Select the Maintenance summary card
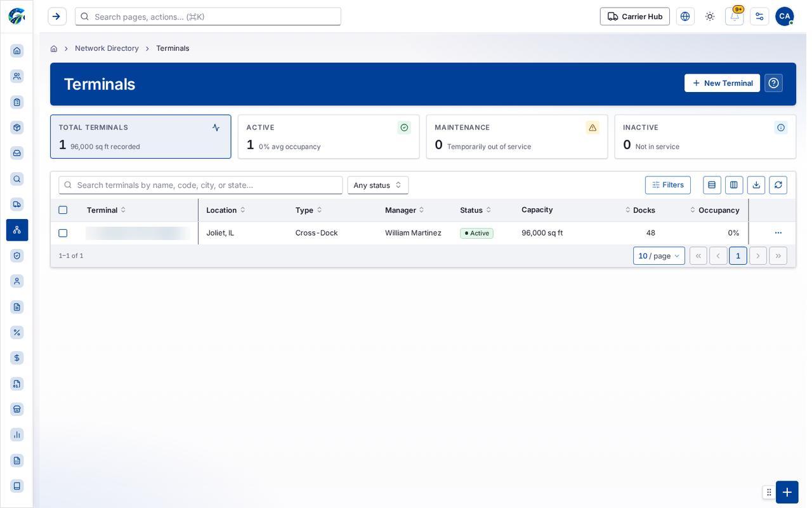Image resolution: width=812 pixels, height=508 pixels. pyautogui.click(x=517, y=137)
